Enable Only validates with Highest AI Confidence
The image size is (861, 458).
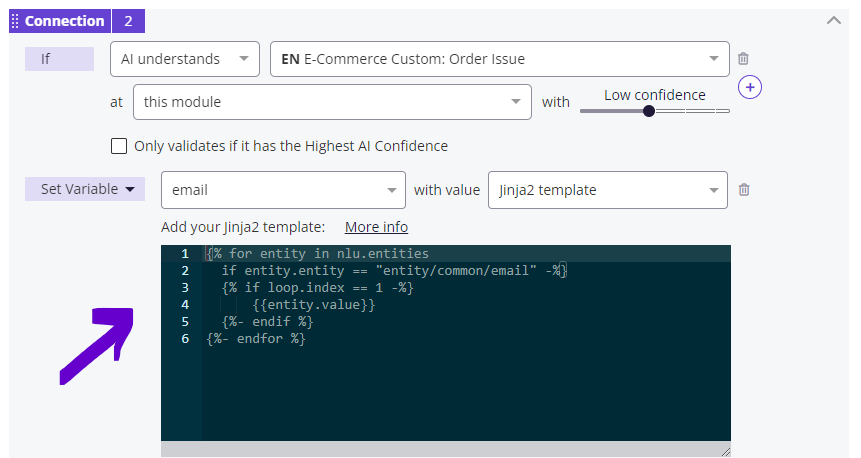click(x=119, y=146)
